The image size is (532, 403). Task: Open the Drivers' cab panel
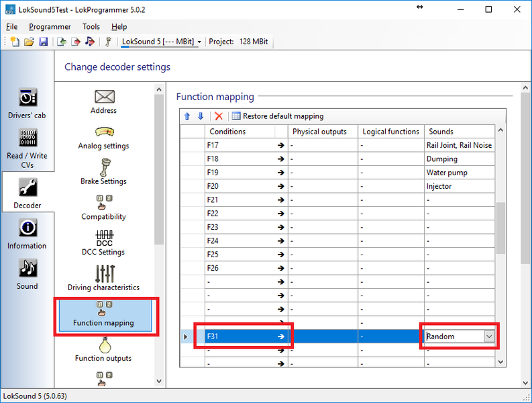pos(27,103)
